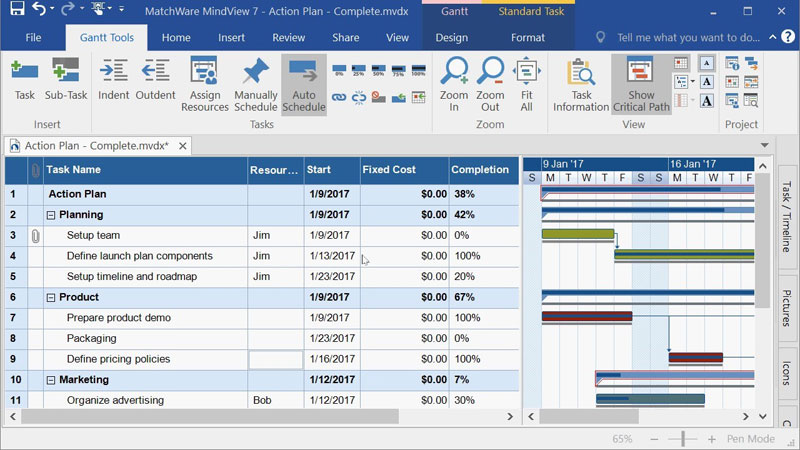Toggle Auto Schedule mode
Image resolution: width=800 pixels, height=450 pixels.
[x=304, y=85]
